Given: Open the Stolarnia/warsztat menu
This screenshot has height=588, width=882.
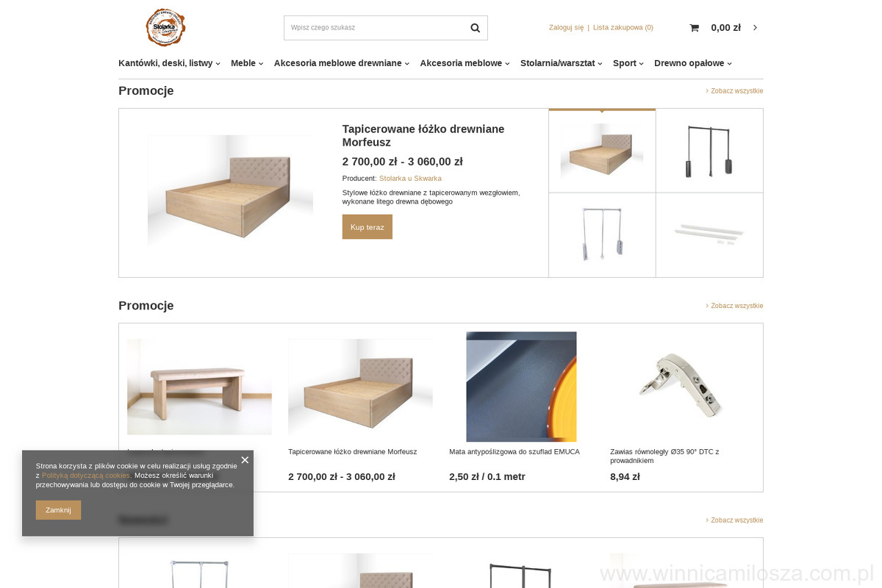Looking at the screenshot, I should (x=562, y=63).
